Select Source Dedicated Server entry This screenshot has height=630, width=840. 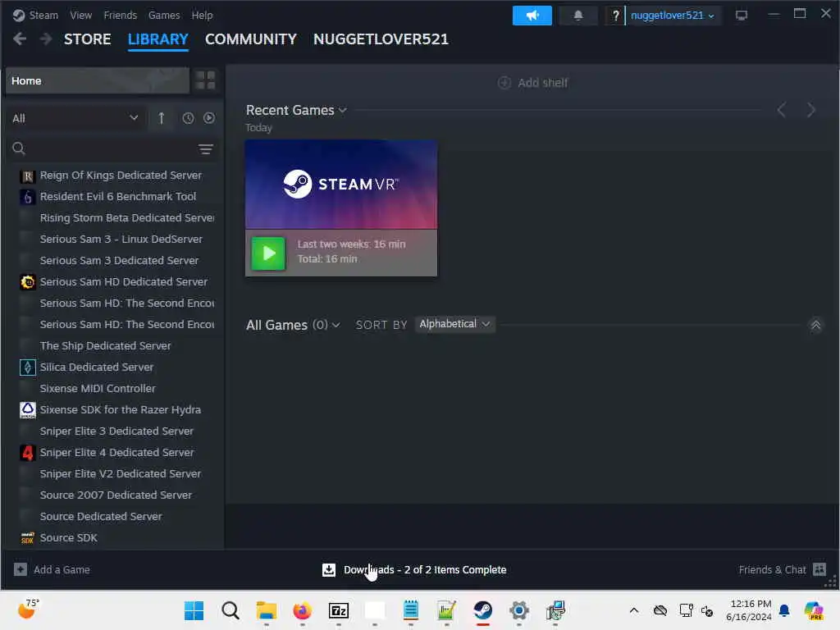(x=112, y=517)
